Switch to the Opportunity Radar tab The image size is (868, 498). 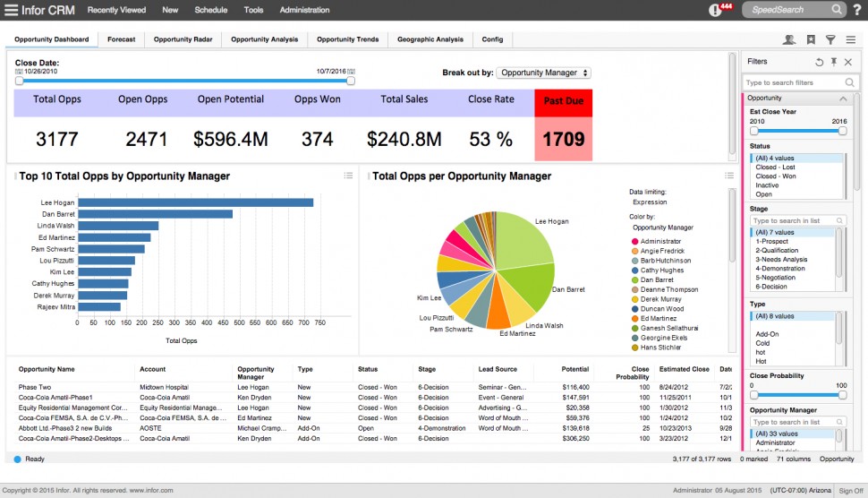point(183,39)
